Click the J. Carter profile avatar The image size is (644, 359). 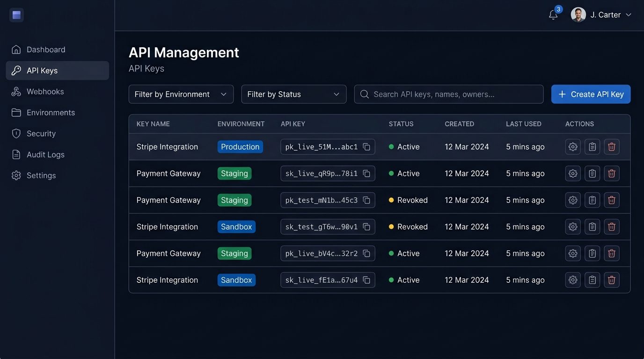coord(578,14)
